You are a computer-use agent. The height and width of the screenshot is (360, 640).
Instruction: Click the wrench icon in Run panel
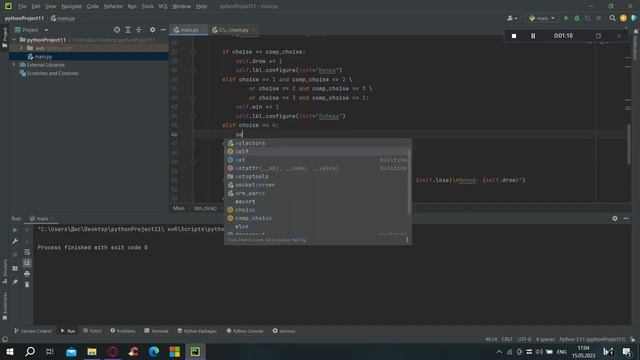click(x=15, y=241)
